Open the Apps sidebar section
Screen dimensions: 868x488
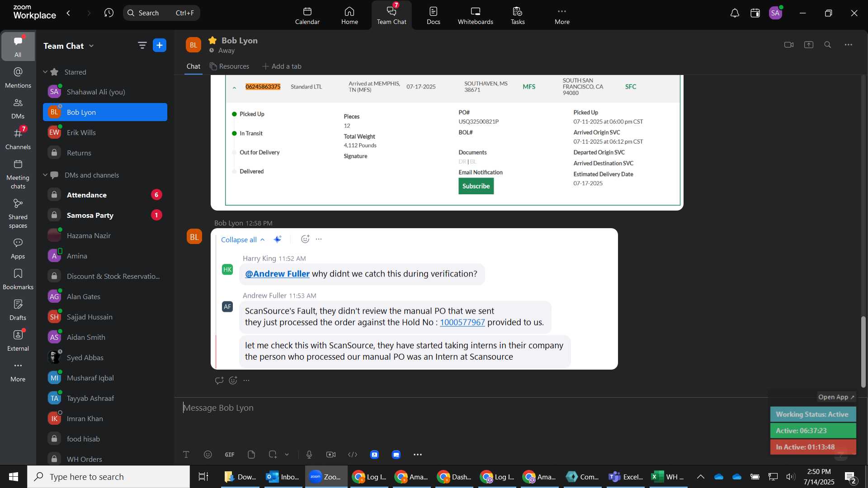point(18,249)
